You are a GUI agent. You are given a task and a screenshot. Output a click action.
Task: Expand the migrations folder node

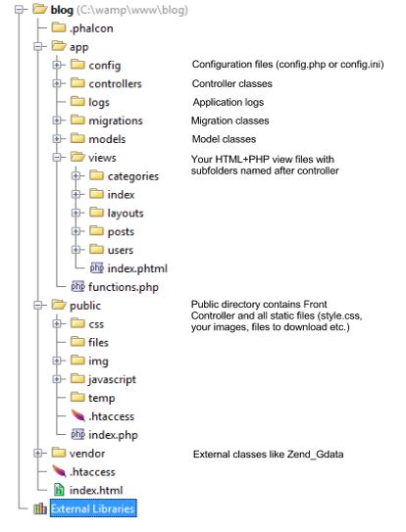click(x=57, y=121)
